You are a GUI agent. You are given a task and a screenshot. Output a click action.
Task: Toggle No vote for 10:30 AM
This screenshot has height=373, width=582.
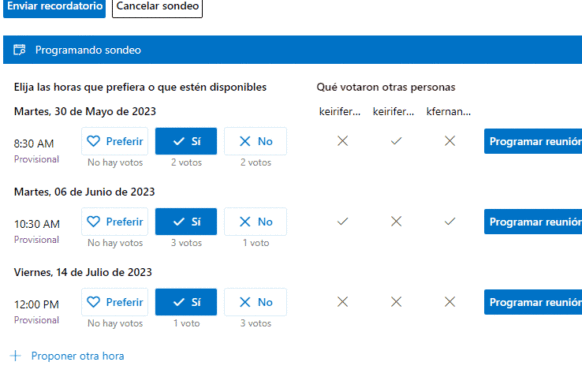click(255, 222)
